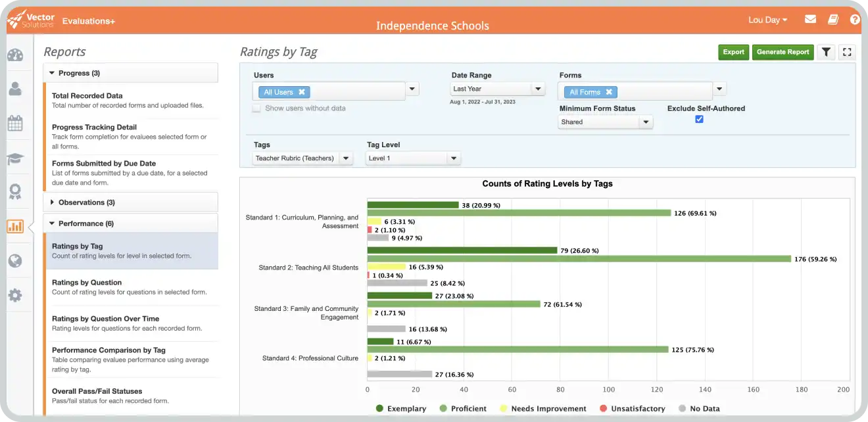Viewport: 868px width, 422px height.
Task: Enable Show users without data checkbox
Action: tap(256, 108)
